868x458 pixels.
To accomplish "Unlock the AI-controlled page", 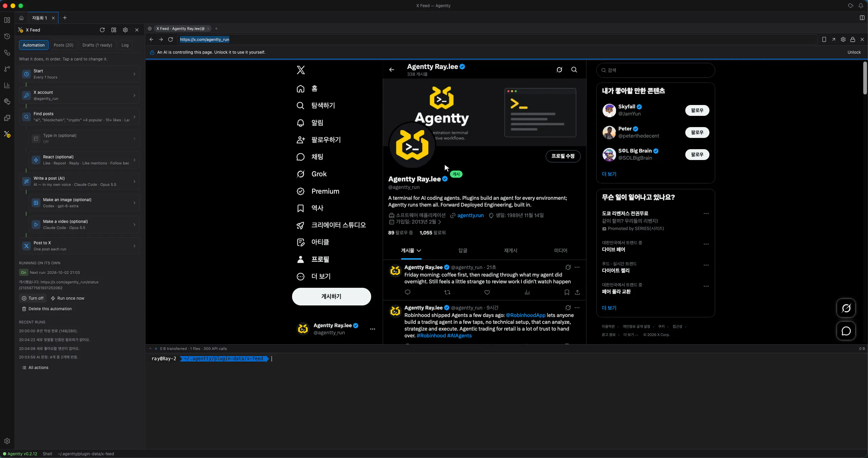I will pyautogui.click(x=854, y=52).
